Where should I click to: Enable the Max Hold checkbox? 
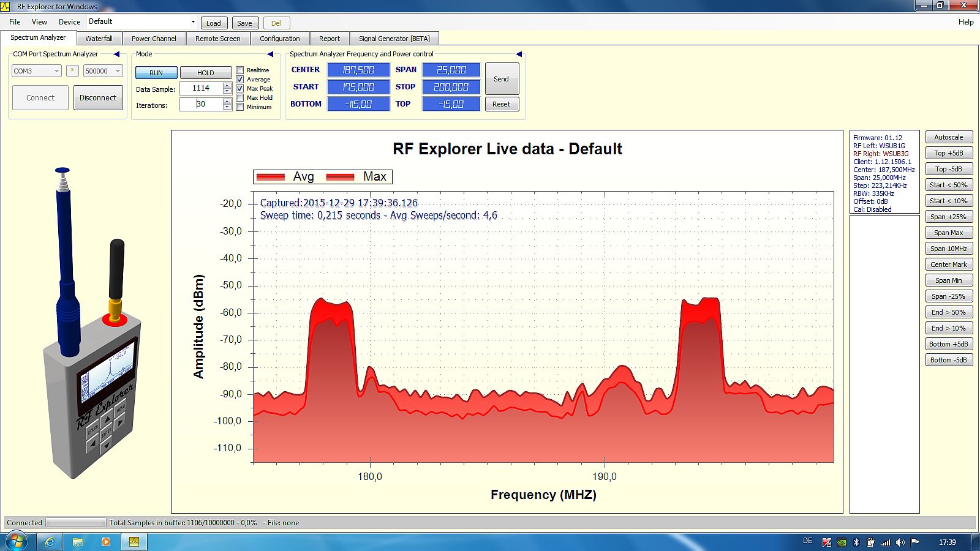tap(240, 98)
